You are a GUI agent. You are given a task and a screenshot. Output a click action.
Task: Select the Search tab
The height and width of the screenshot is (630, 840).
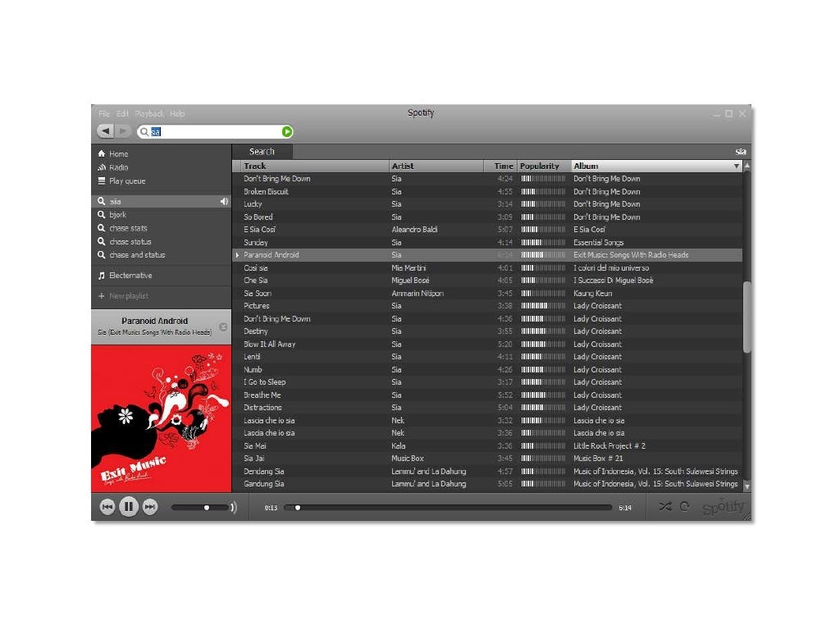click(x=262, y=152)
